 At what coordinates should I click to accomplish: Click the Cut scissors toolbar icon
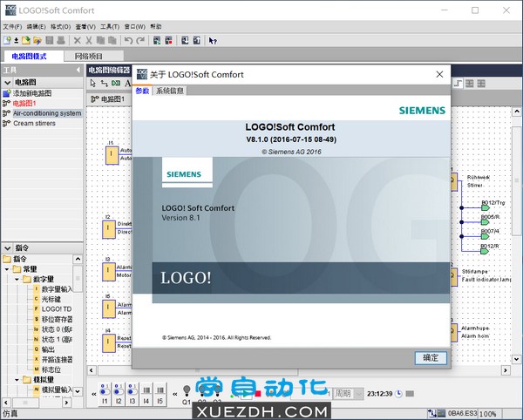89,41
